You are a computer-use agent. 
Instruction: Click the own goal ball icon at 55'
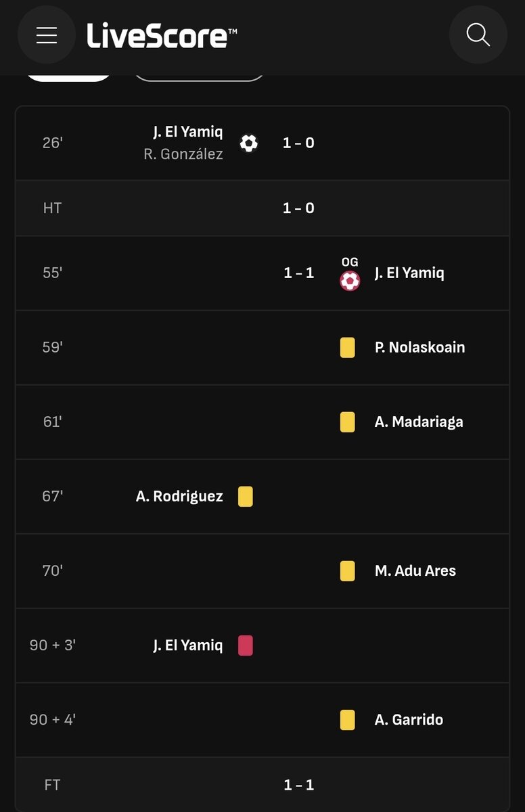[x=349, y=280]
